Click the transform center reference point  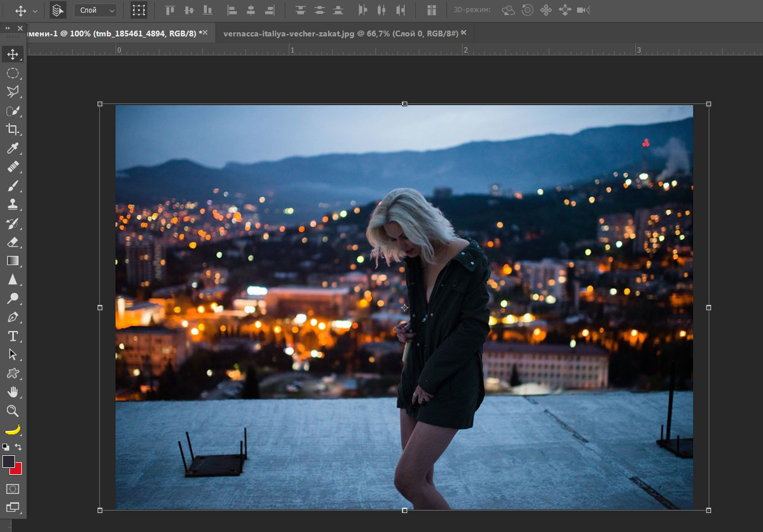(x=404, y=308)
